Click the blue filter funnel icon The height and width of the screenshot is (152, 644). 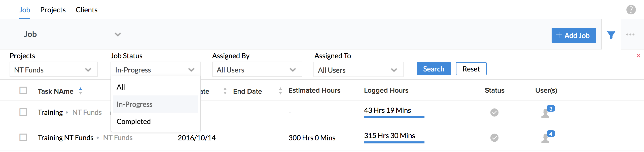click(611, 35)
